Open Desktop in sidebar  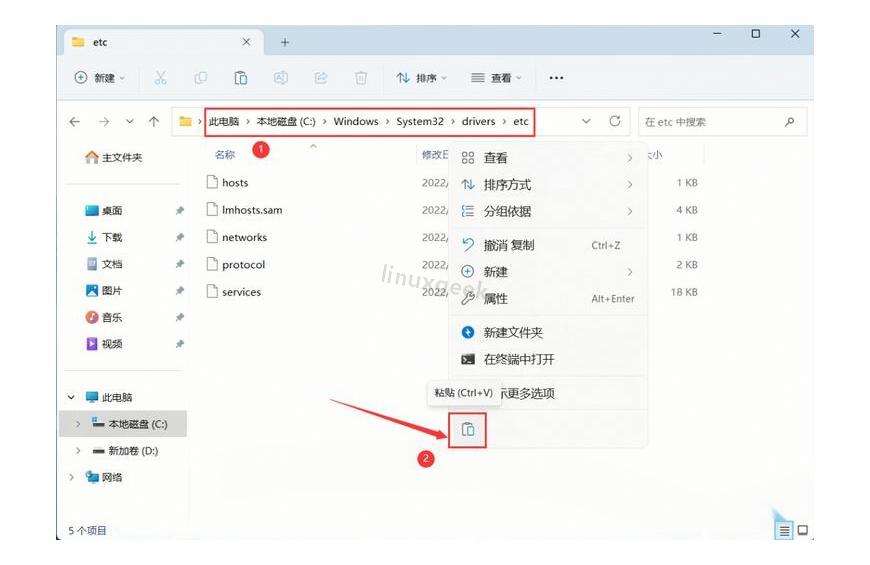point(104,211)
